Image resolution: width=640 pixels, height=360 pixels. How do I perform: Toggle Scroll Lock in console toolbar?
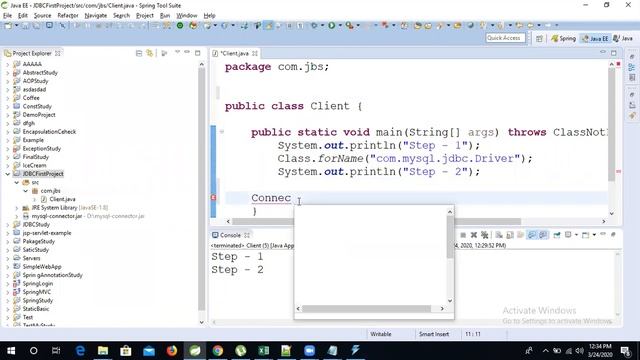[510, 235]
